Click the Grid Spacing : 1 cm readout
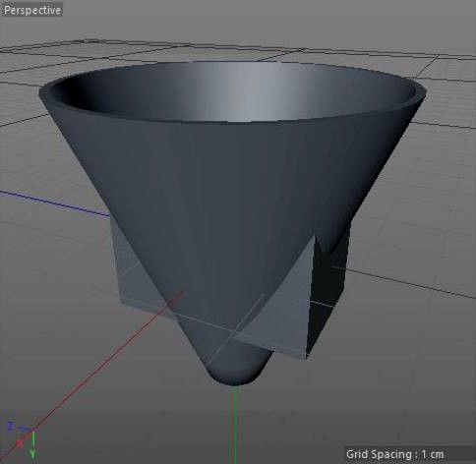Image resolution: width=476 pixels, height=464 pixels. (395, 454)
